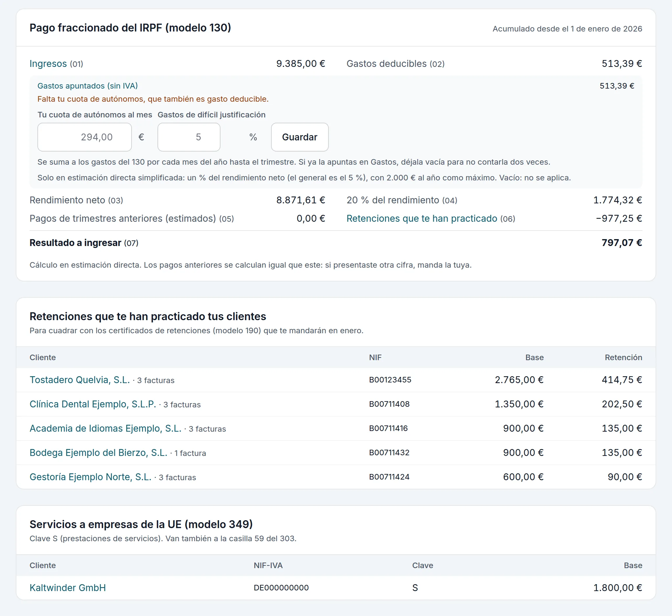Click the NIF-IVA column header
The height and width of the screenshot is (616, 672).
click(268, 565)
